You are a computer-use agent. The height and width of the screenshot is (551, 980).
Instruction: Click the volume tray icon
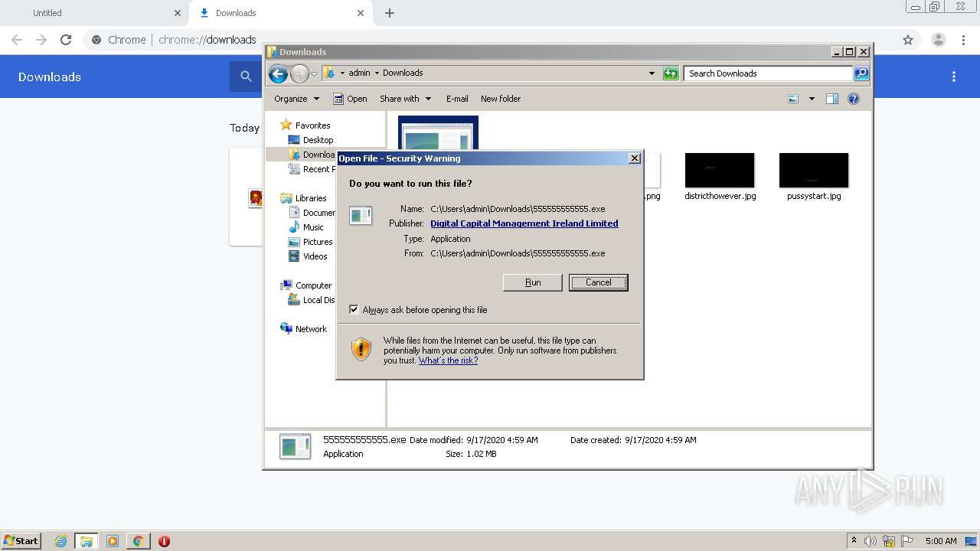[x=871, y=541]
